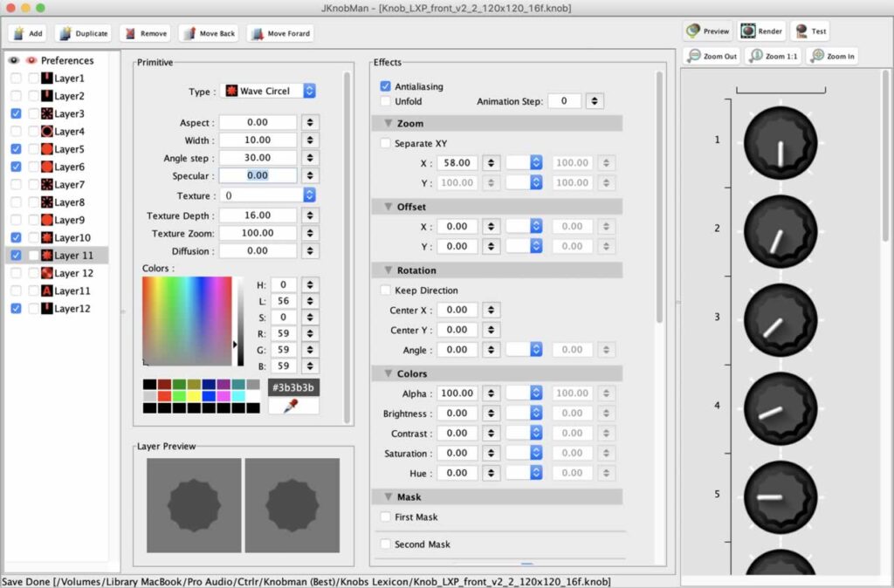The height and width of the screenshot is (588, 894).
Task: Collapse the Zoom effects section
Action: [388, 124]
